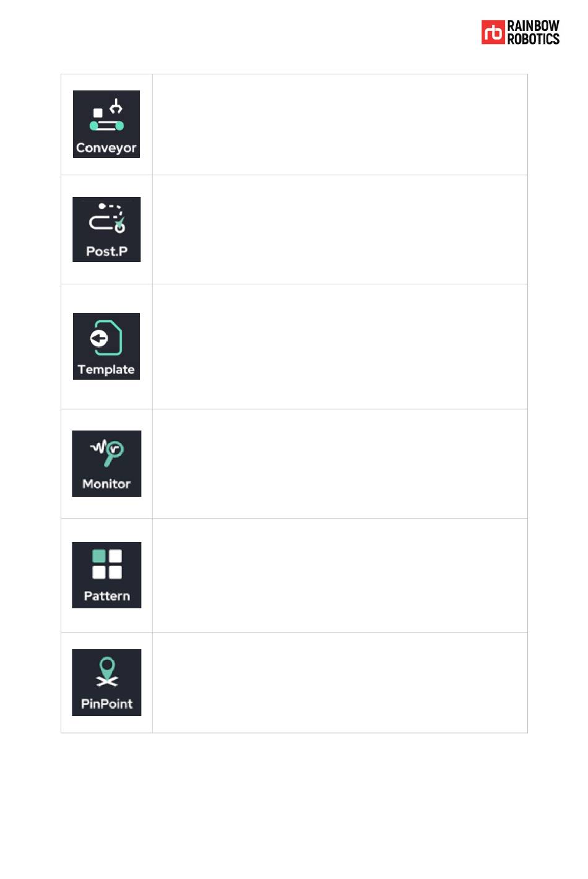Click the 'Monitor' text label
The image size is (588, 879).
pos(106,484)
